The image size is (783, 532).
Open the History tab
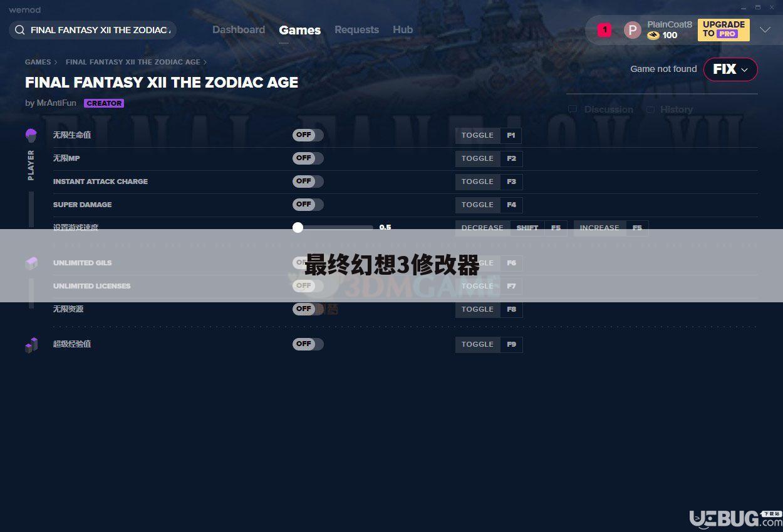(x=677, y=110)
